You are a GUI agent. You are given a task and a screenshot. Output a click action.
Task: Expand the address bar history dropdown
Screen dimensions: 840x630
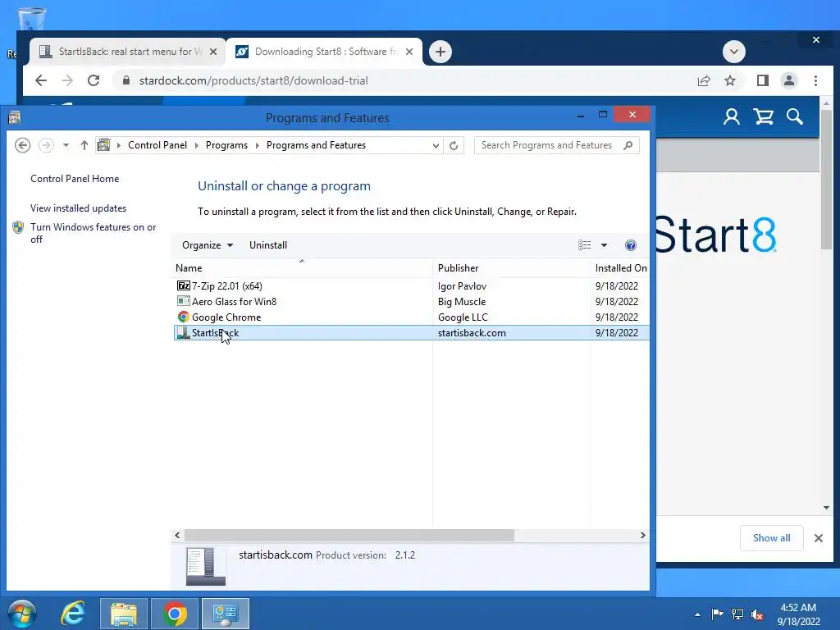(x=436, y=145)
